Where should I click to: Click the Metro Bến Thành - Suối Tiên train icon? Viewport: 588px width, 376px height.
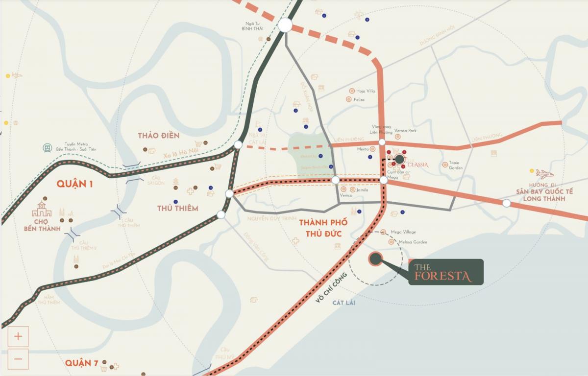[x=48, y=147]
